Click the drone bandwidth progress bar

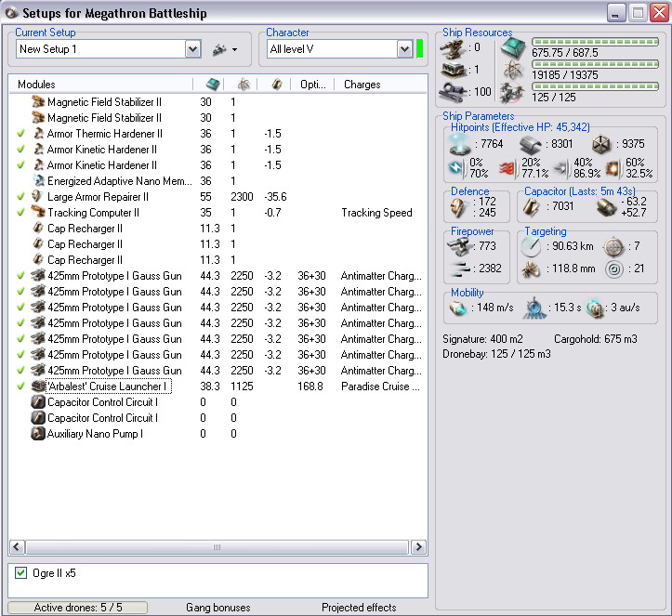coord(595,86)
